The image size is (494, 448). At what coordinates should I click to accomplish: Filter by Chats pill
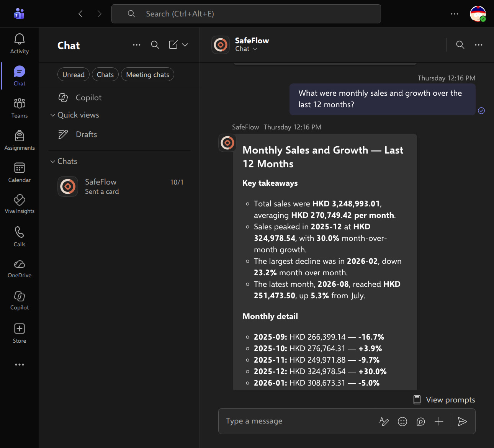(105, 74)
